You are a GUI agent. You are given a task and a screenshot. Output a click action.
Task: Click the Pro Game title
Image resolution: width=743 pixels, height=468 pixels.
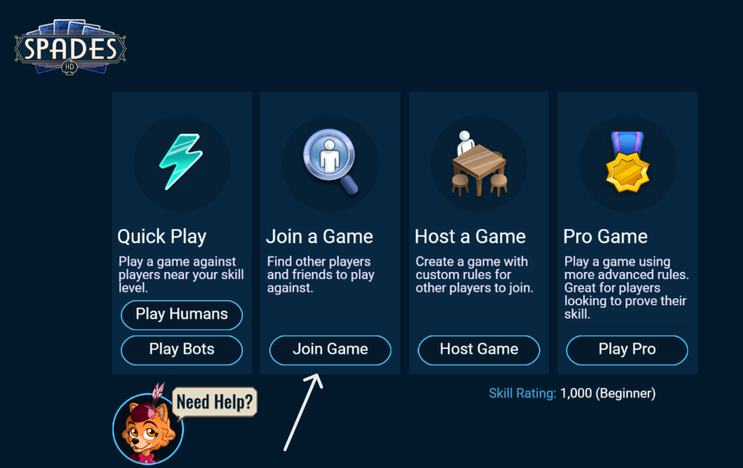pos(605,236)
